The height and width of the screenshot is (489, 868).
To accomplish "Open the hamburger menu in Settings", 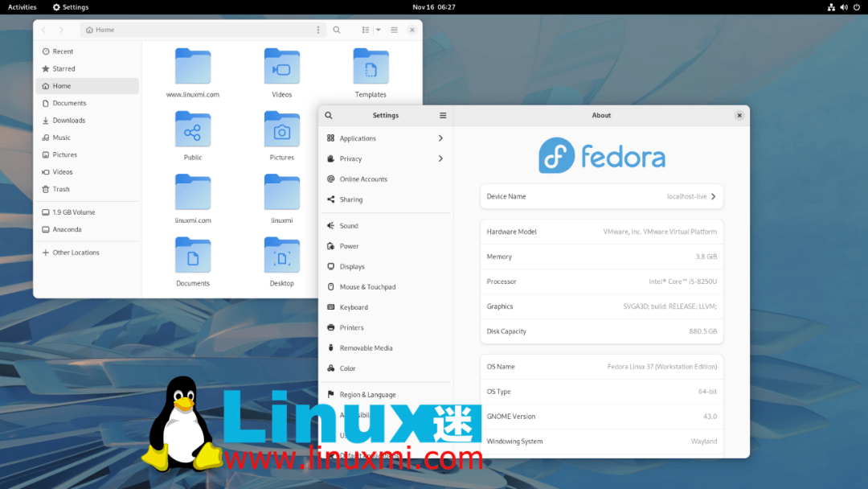I will (x=443, y=115).
